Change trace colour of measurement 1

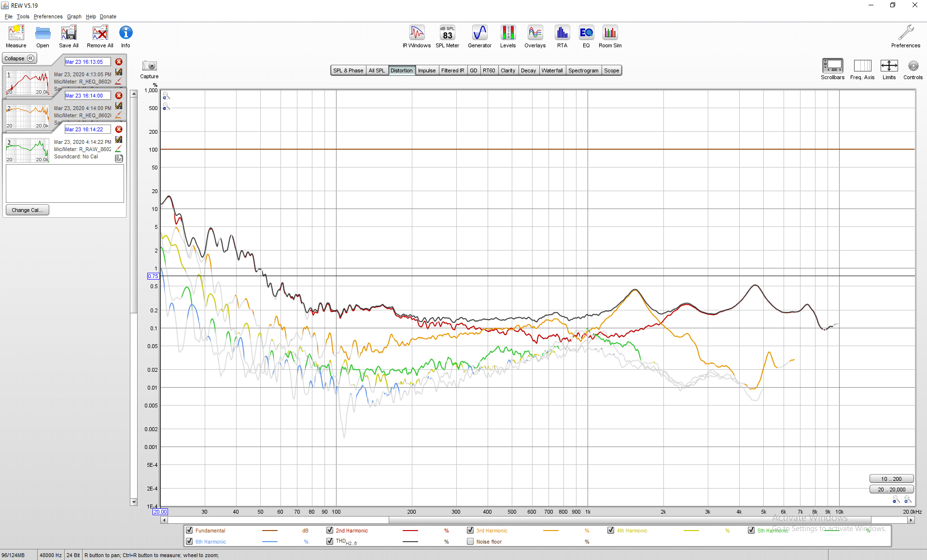[x=119, y=81]
